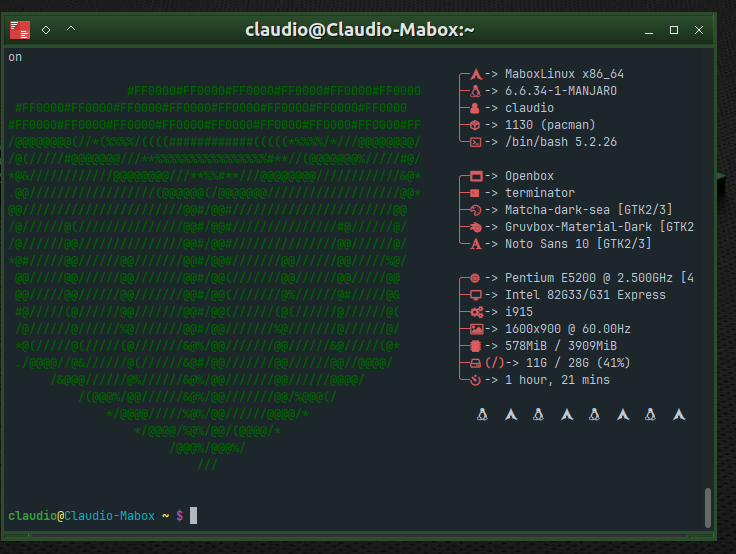Click the window title claudio@Claudio-Mabox
736x554 pixels.
tap(360, 30)
